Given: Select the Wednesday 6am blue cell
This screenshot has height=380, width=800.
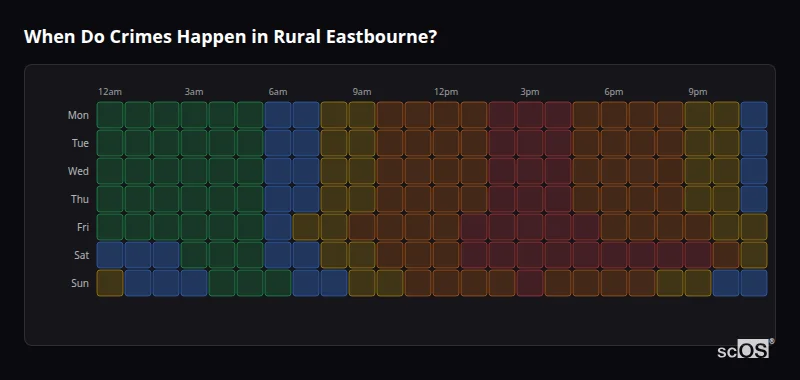Looking at the screenshot, I should tap(278, 171).
